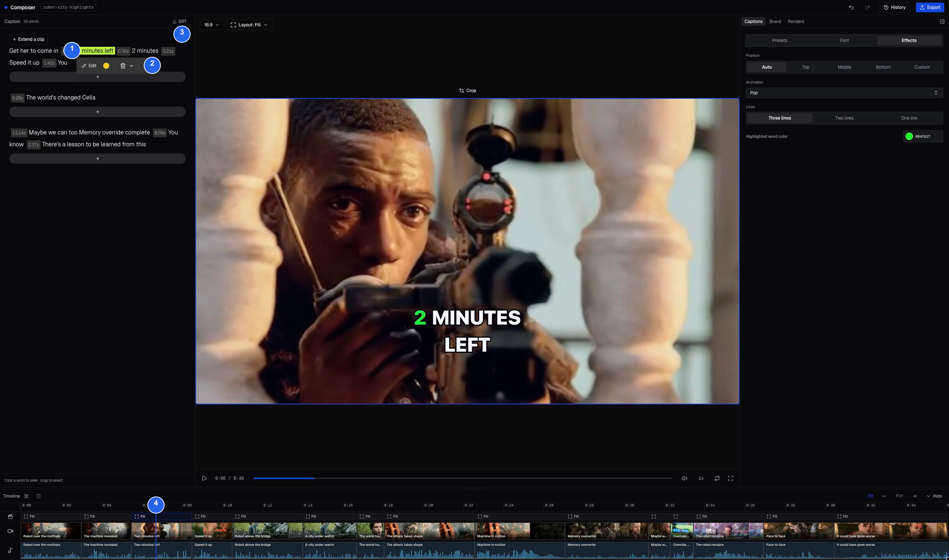This screenshot has width=949, height=560.
Task: Click project name 'robot-city-highlights'
Action: 68,7
